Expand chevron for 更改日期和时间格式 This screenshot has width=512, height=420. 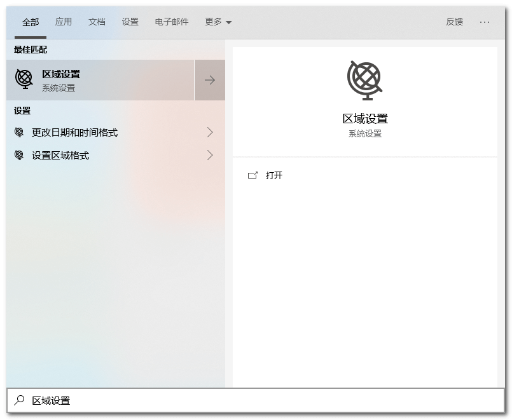click(x=210, y=133)
